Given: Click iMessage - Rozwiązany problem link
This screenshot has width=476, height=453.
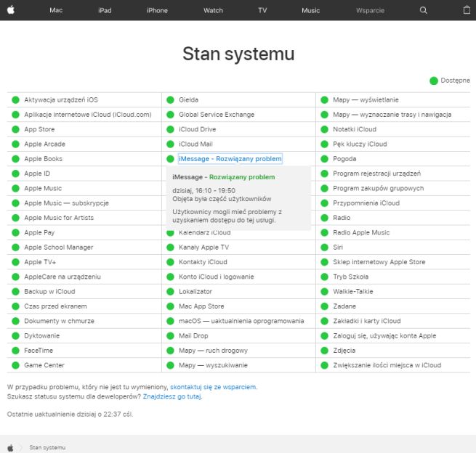Looking at the screenshot, I should tap(230, 159).
